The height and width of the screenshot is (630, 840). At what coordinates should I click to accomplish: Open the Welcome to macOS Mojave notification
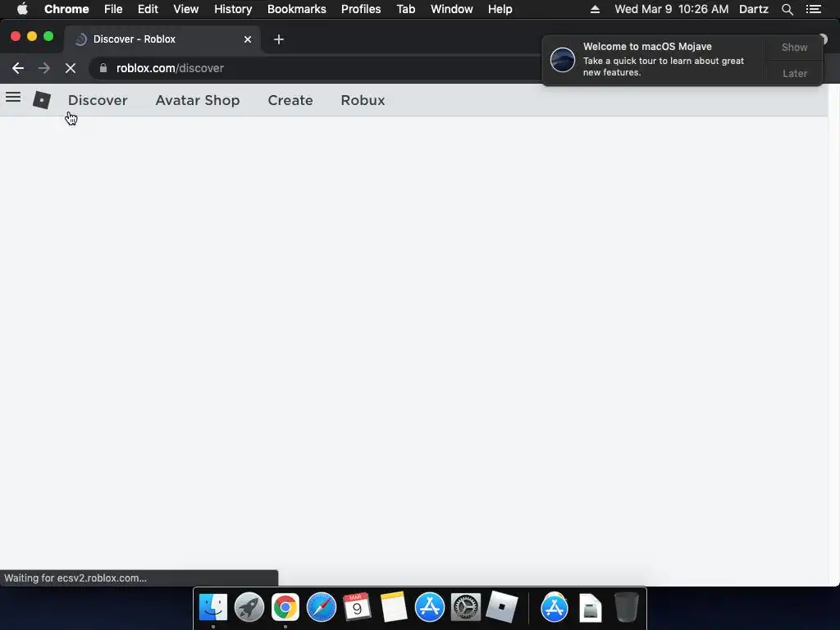[654, 59]
